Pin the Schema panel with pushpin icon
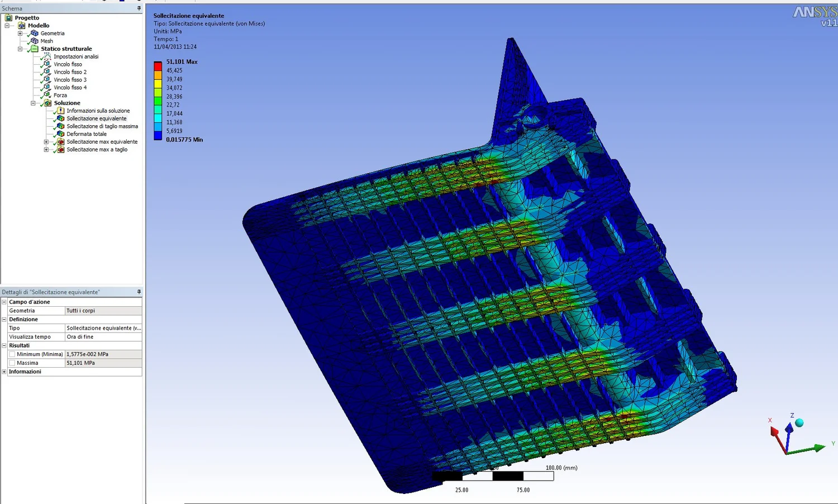Viewport: 838px width, 504px height. pos(139,8)
